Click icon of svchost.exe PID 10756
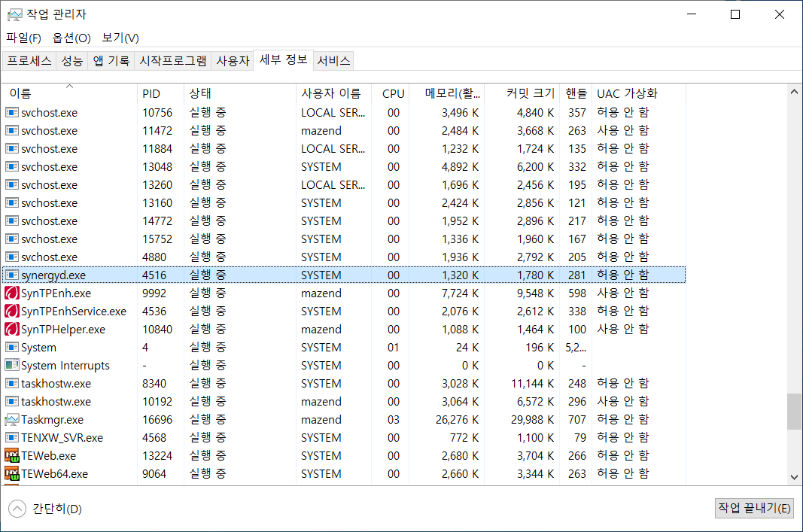The image size is (803, 532). click(x=12, y=112)
